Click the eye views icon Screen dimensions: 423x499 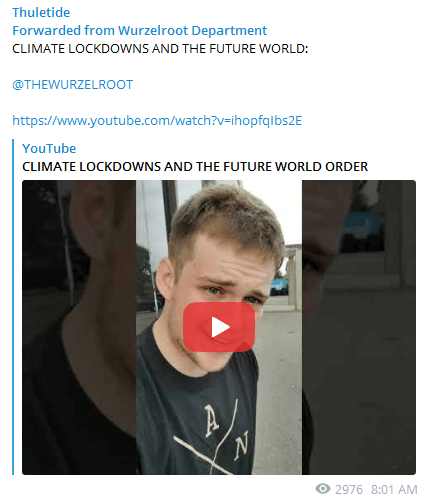pos(323,489)
